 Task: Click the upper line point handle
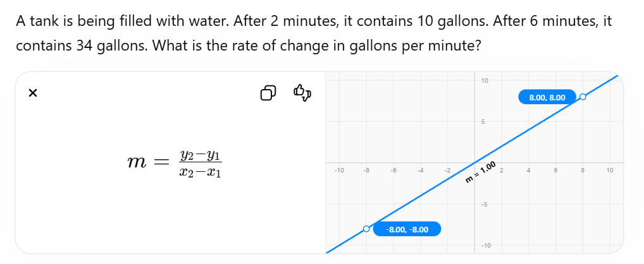coord(582,97)
